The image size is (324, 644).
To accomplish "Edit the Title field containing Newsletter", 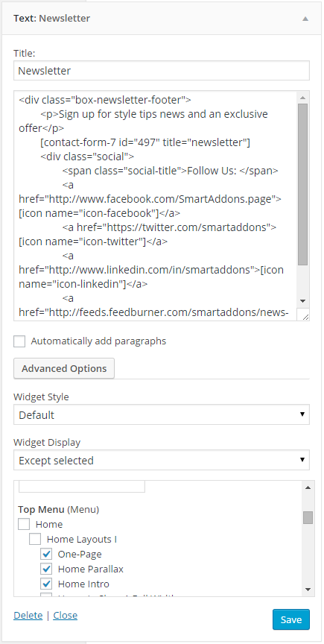I will pos(162,71).
